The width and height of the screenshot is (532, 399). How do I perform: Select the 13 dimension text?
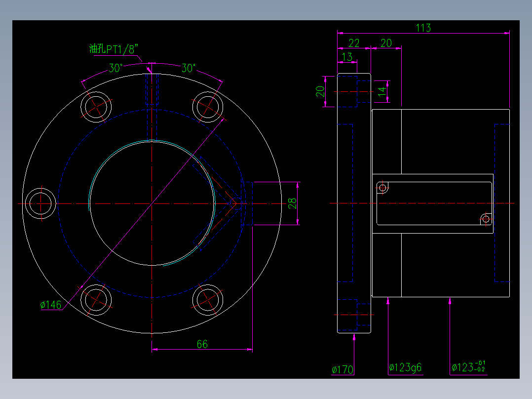coord(347,57)
